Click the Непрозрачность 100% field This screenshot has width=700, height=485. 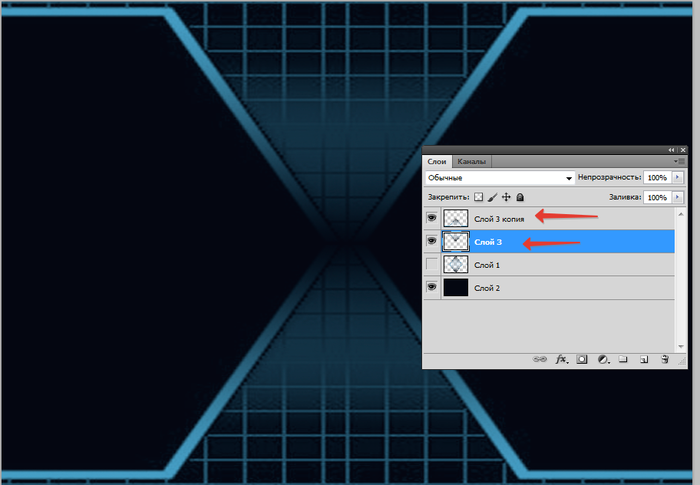[x=657, y=177]
